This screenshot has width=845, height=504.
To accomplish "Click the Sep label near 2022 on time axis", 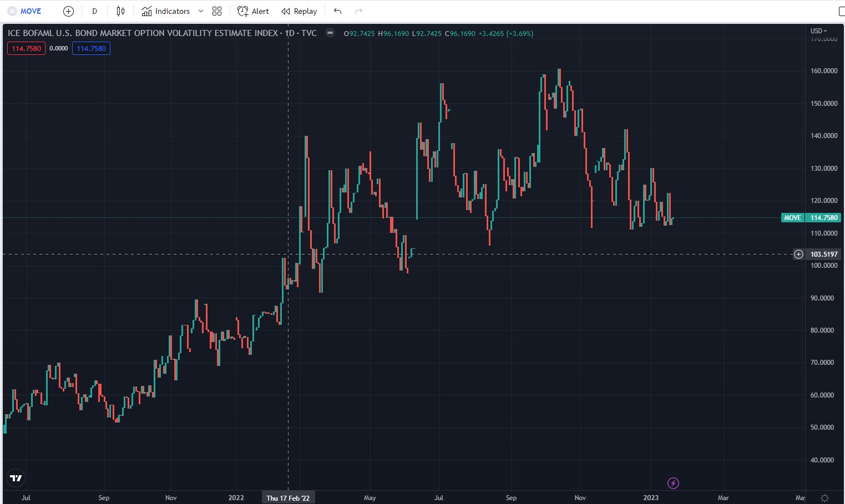I will pos(511,498).
